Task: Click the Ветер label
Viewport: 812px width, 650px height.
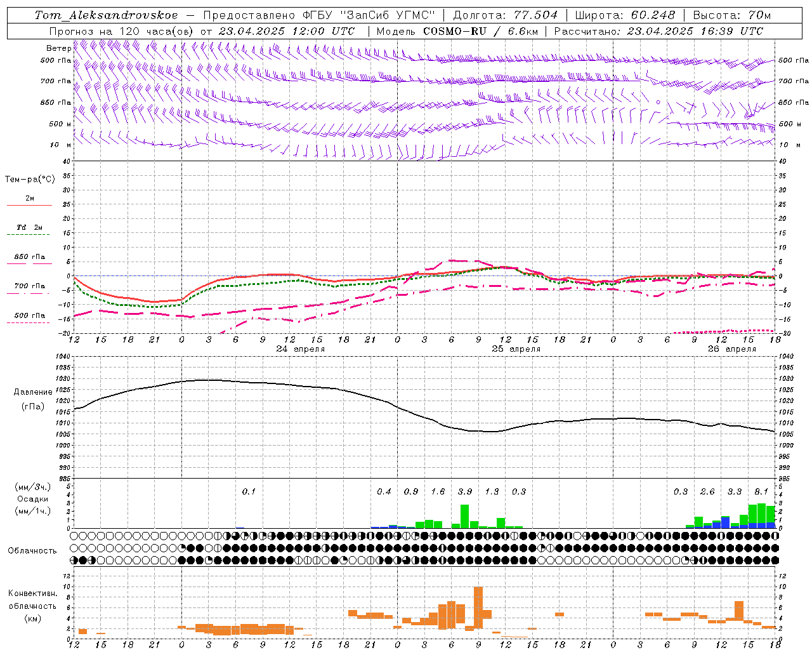Action: pos(58,48)
